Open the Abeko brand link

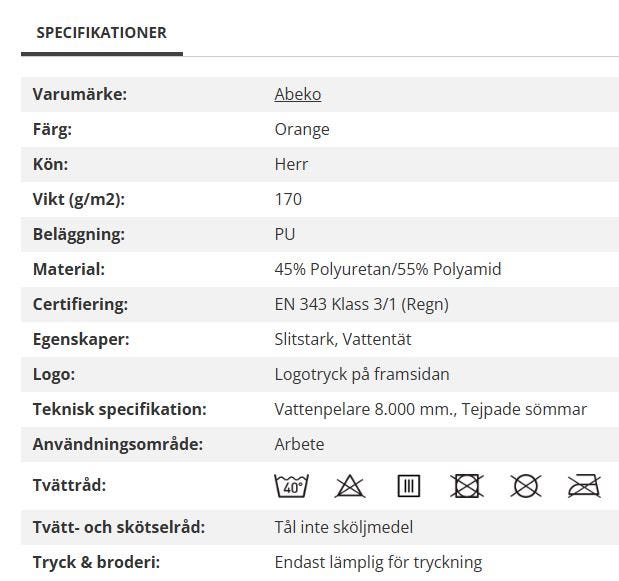click(297, 94)
